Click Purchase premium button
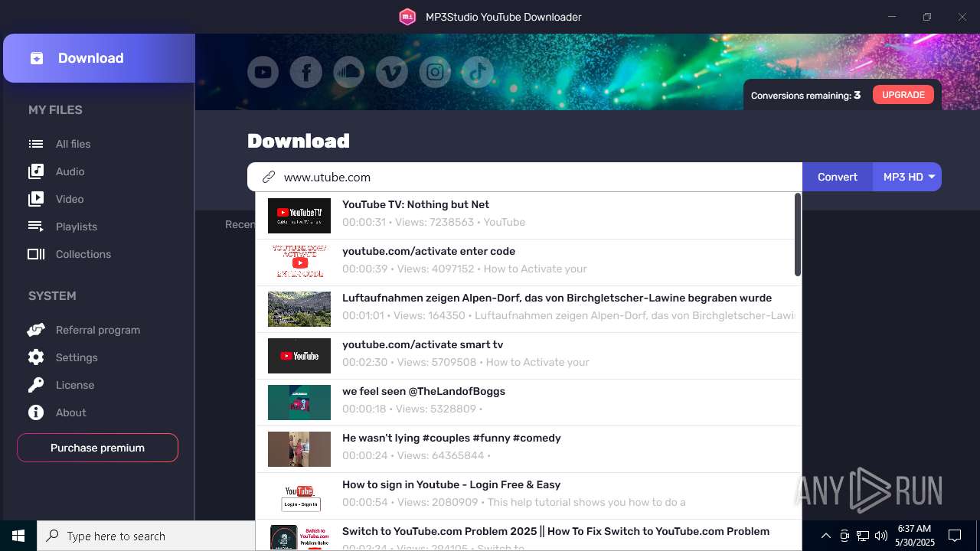The width and height of the screenshot is (980, 551). pos(97,448)
